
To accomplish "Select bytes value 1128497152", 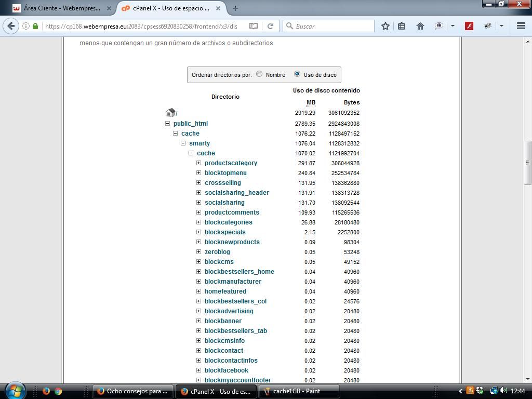I will click(x=344, y=134).
